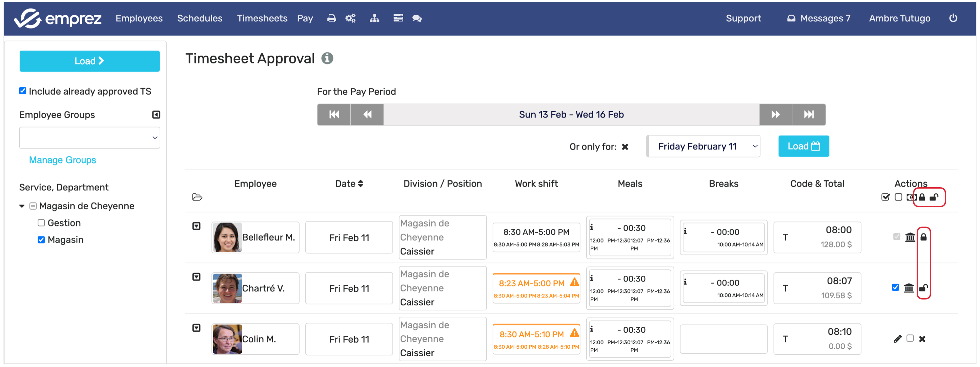980x367 pixels.
Task: Collapse the Magasin de Cheyenne tree node
Action: click(x=22, y=206)
